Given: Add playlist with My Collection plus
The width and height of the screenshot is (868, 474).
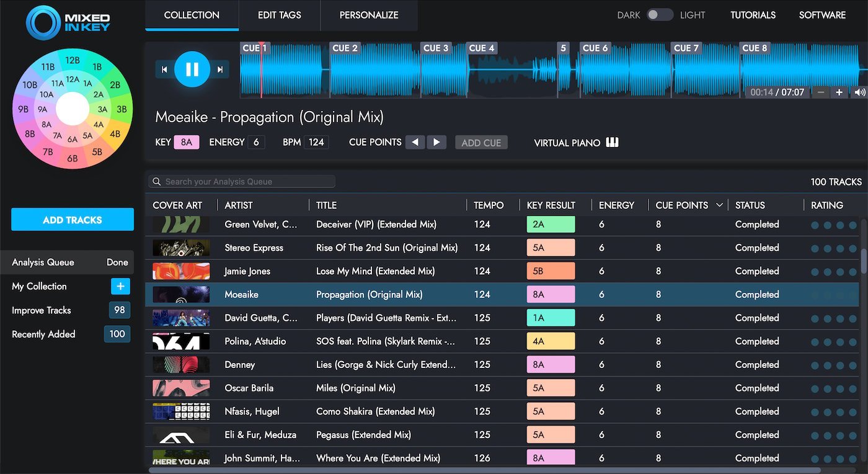Looking at the screenshot, I should coord(120,286).
